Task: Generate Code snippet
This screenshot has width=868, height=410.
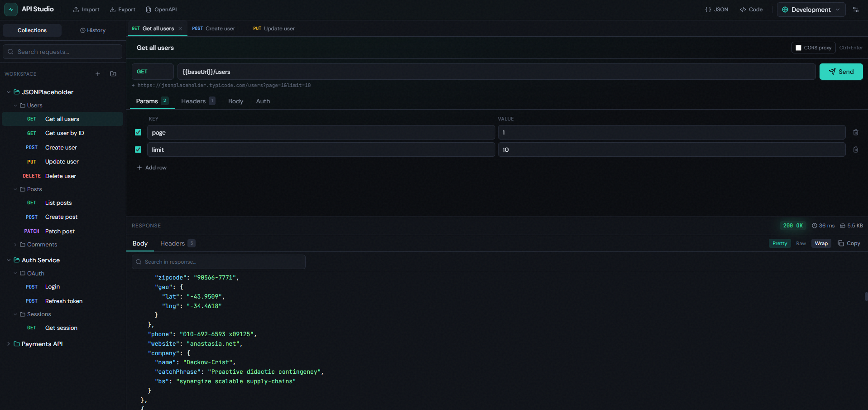Action: coord(751,10)
